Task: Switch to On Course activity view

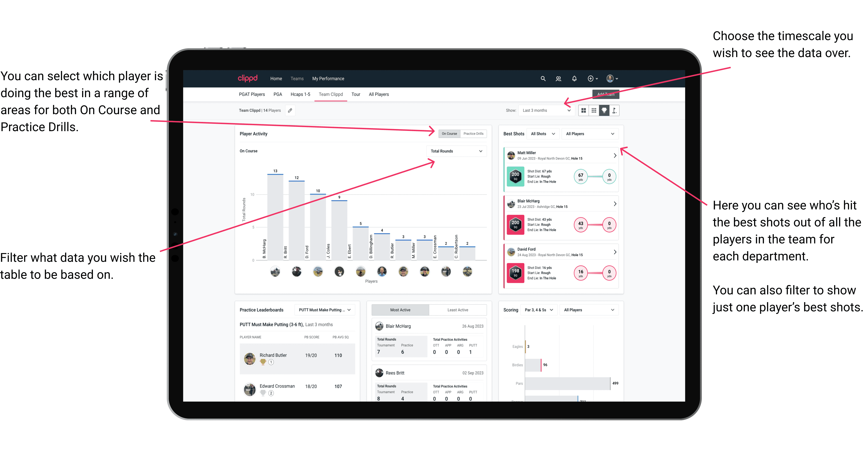Action: (x=450, y=133)
